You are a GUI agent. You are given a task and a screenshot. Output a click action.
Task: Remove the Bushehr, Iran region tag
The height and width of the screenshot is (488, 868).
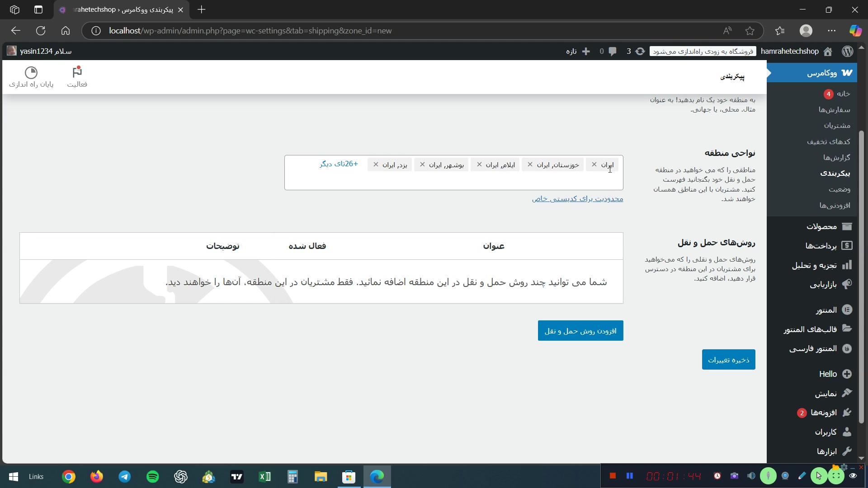point(422,164)
